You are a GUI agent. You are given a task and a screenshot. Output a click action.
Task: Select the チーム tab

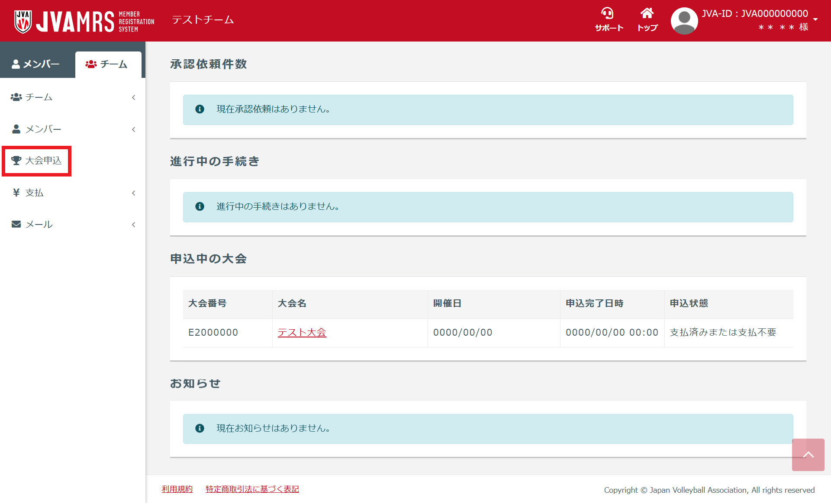click(107, 64)
